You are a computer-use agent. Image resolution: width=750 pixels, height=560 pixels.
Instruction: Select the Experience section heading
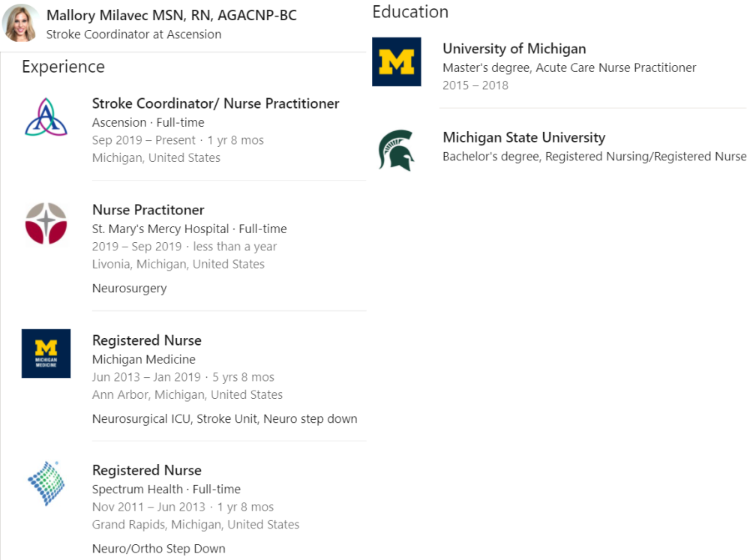coord(63,67)
